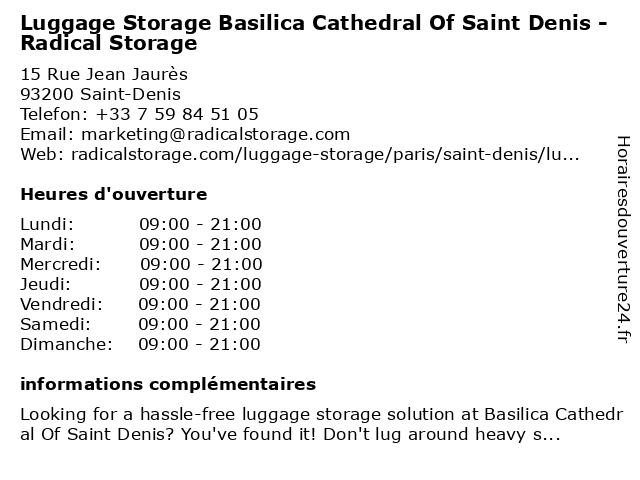Click the phone number +33 7 59 84 51 05

coord(177,114)
